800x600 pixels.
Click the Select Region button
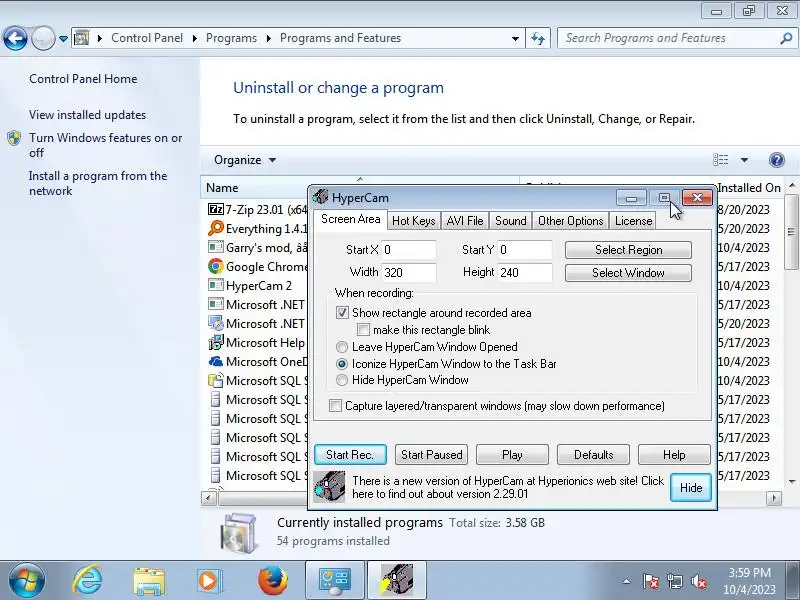[629, 249]
